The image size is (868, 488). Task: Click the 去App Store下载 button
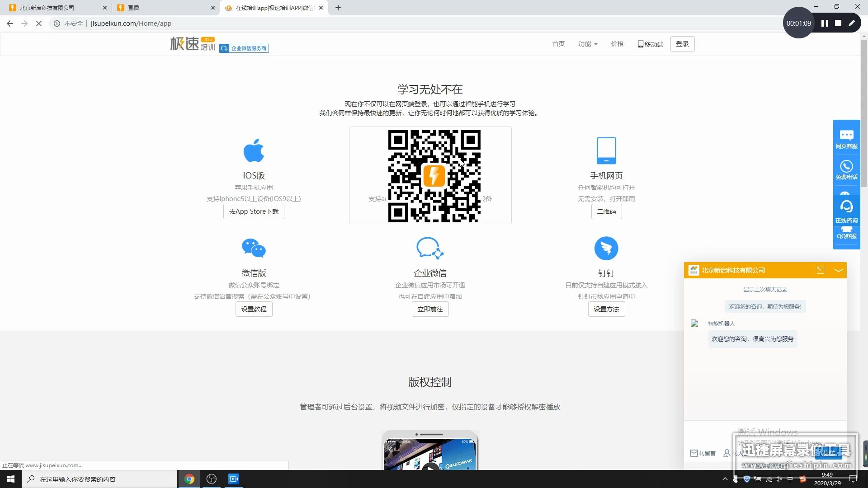pos(254,211)
